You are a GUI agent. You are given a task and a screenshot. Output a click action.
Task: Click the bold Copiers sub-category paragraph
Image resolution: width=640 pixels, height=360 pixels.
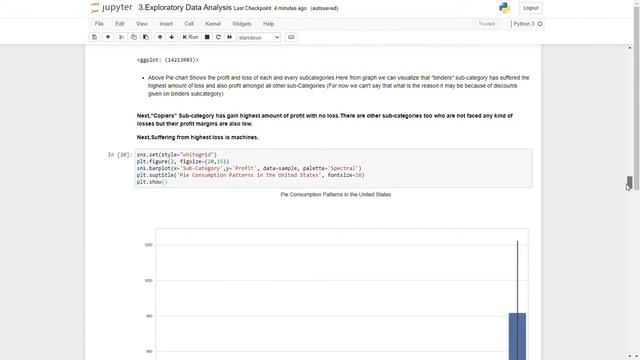point(325,120)
